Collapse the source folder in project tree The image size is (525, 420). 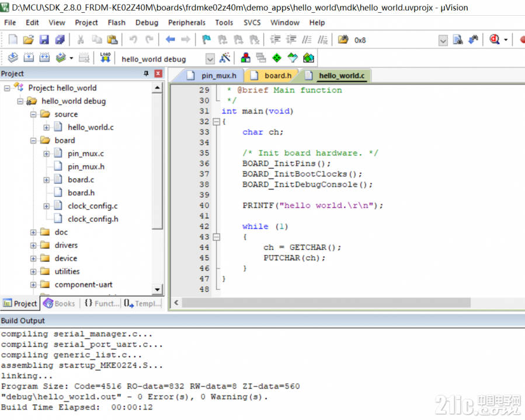tap(33, 114)
